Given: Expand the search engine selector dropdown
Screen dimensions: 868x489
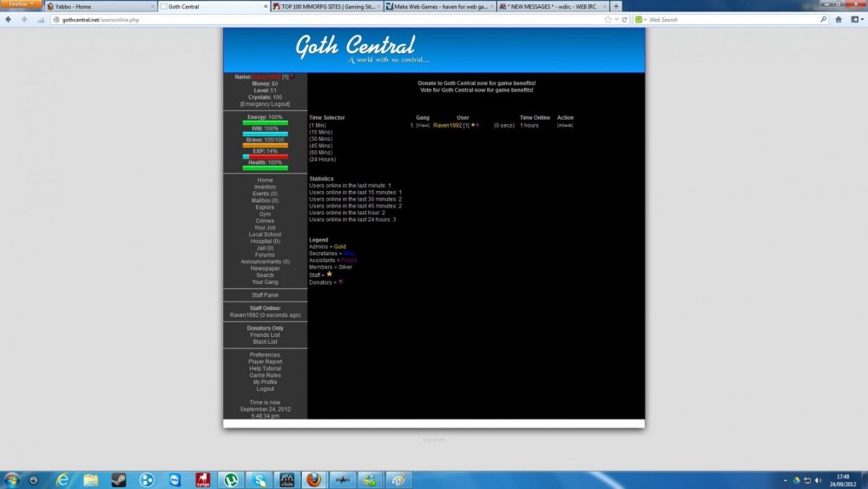Looking at the screenshot, I should click(641, 19).
